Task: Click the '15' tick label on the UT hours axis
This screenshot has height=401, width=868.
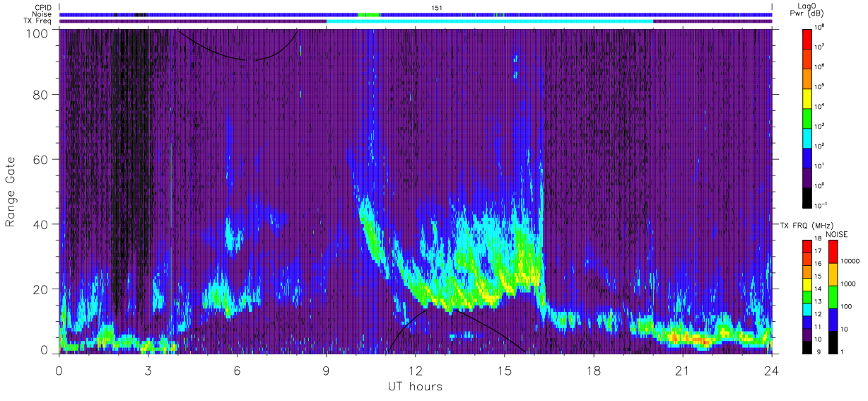Action: tap(505, 370)
